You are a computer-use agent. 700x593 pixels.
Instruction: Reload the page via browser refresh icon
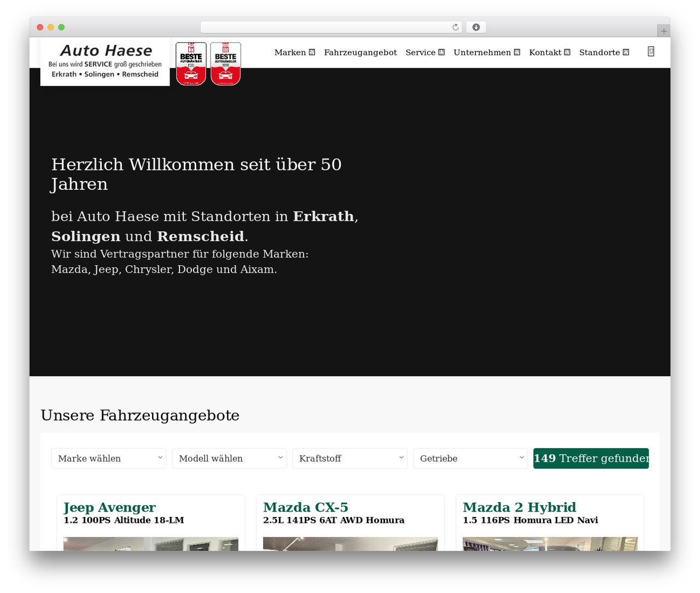(456, 27)
